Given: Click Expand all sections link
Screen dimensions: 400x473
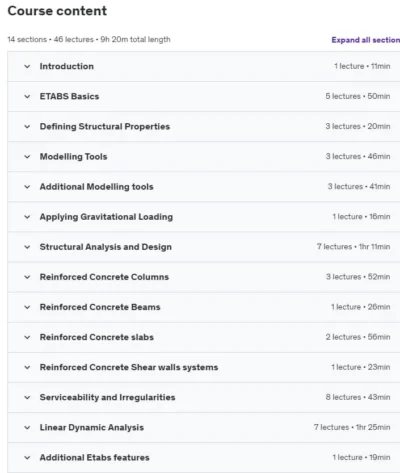Looking at the screenshot, I should [x=366, y=40].
